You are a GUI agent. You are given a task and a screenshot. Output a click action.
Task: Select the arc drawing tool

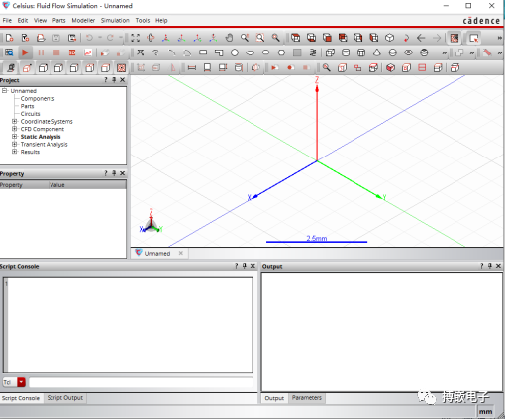tap(171, 52)
